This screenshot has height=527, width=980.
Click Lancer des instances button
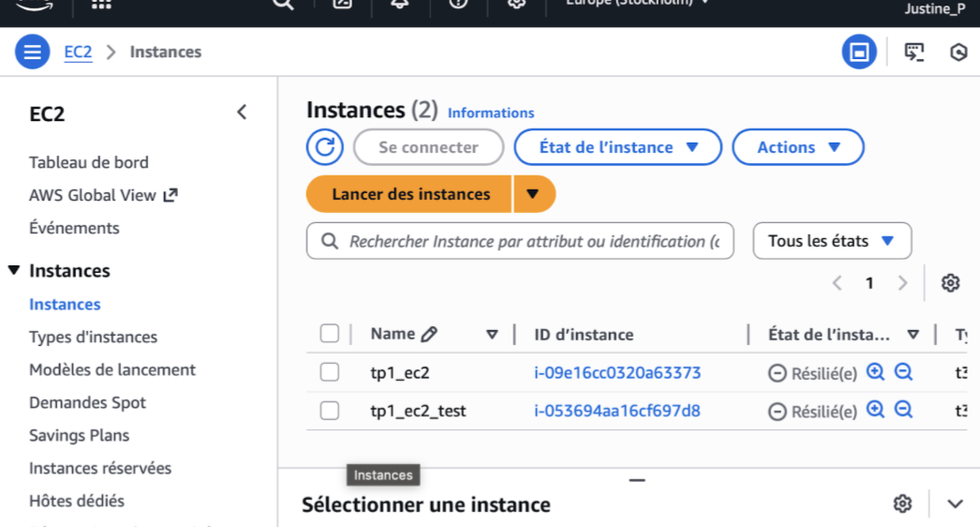coord(409,194)
